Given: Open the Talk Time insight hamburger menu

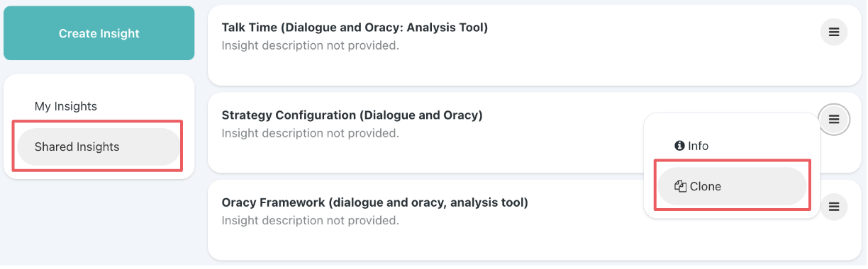Looking at the screenshot, I should [x=834, y=32].
